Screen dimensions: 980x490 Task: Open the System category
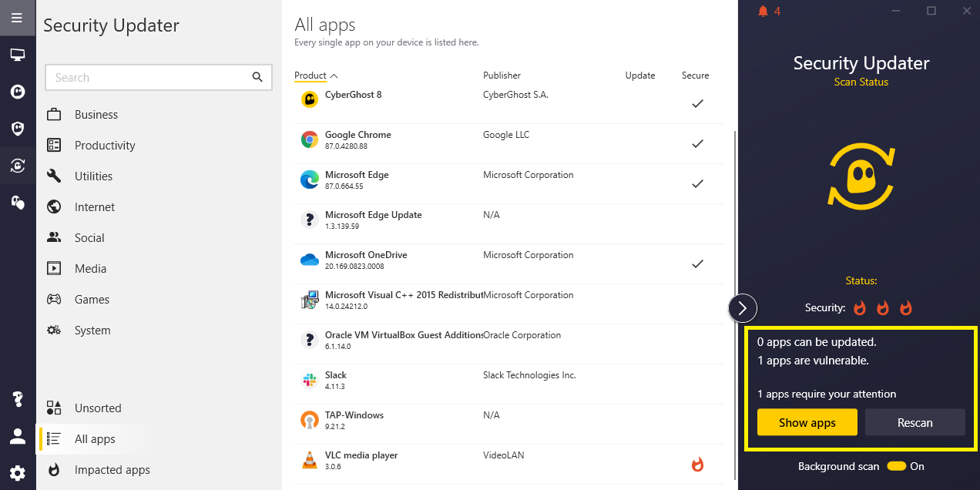92,331
